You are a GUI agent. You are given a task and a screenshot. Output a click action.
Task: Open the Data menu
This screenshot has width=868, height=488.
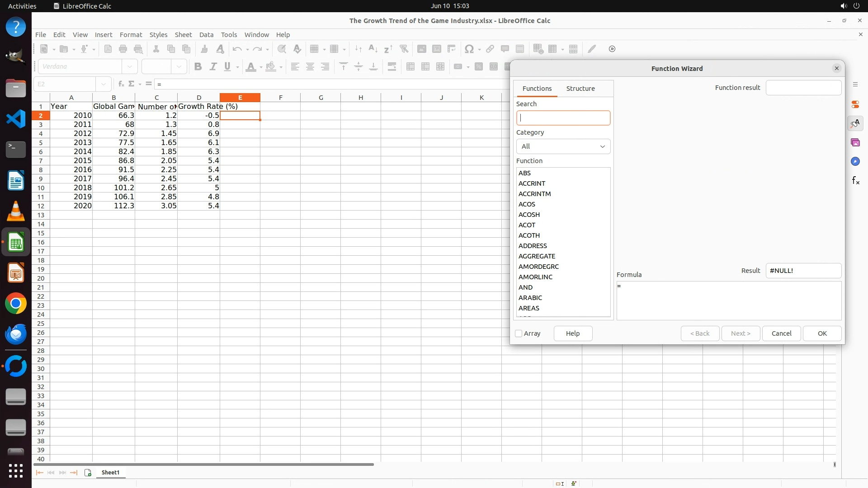click(x=206, y=35)
